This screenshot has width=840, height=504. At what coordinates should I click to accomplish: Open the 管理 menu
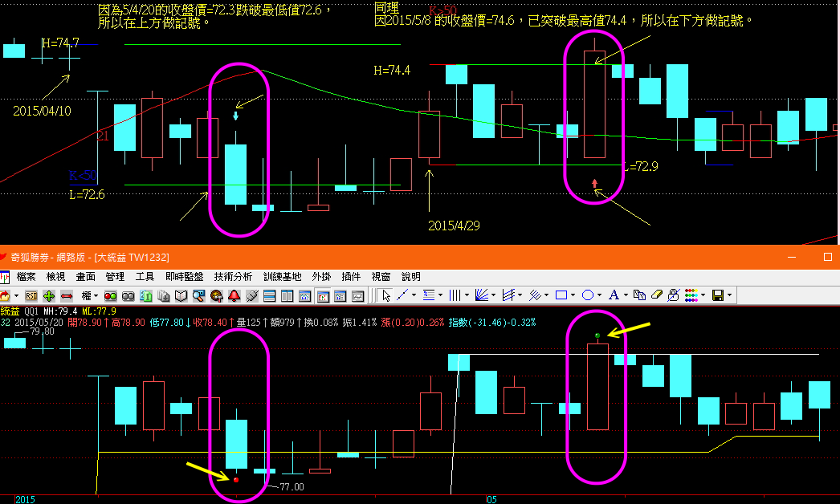pyautogui.click(x=115, y=277)
